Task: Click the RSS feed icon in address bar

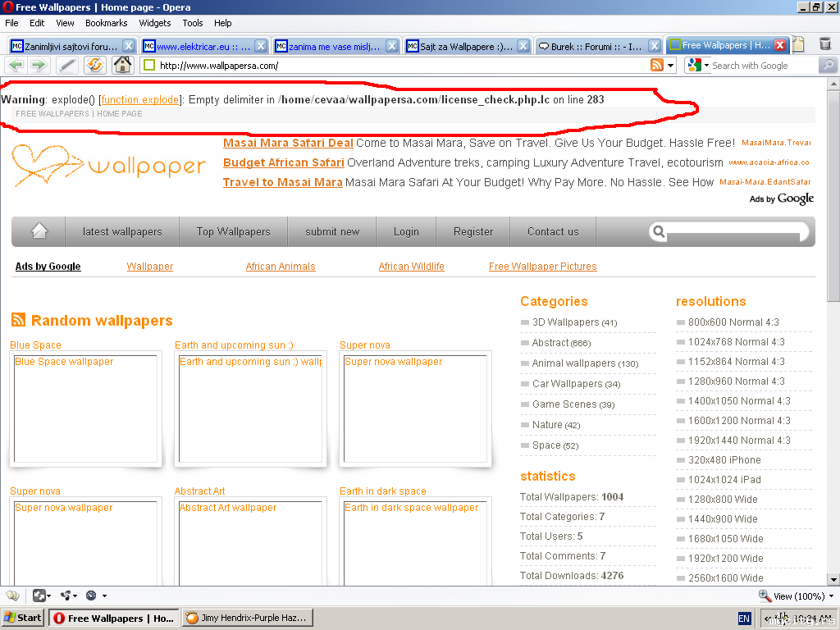Action: (x=657, y=65)
